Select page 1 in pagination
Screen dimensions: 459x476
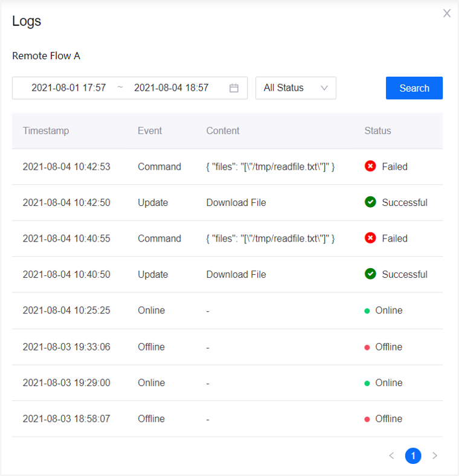point(413,455)
